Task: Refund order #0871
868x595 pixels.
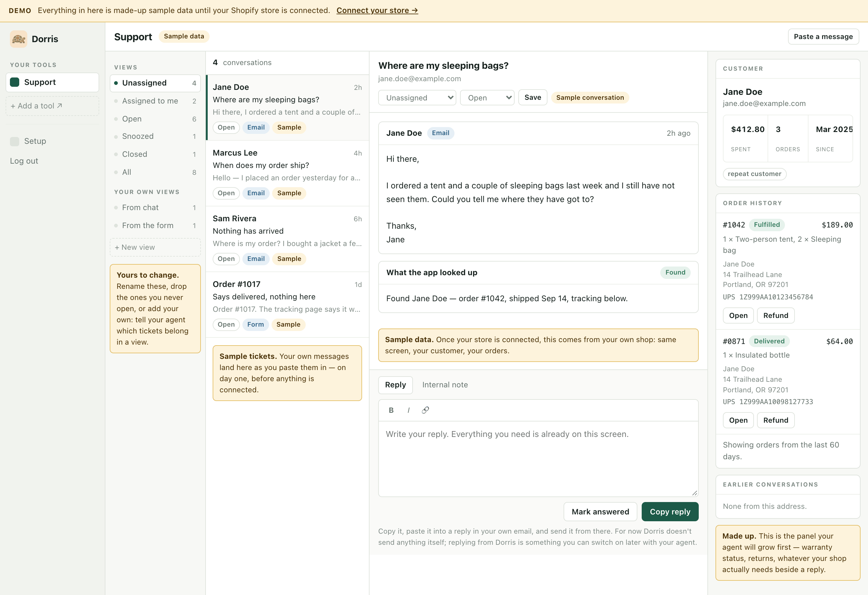Action: tap(775, 420)
